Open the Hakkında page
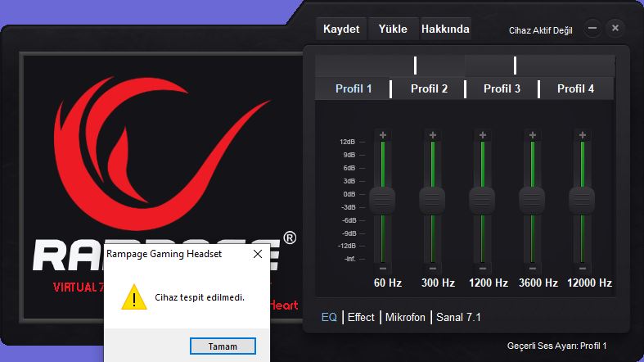Viewport: 644px width, 362px height. point(445,29)
